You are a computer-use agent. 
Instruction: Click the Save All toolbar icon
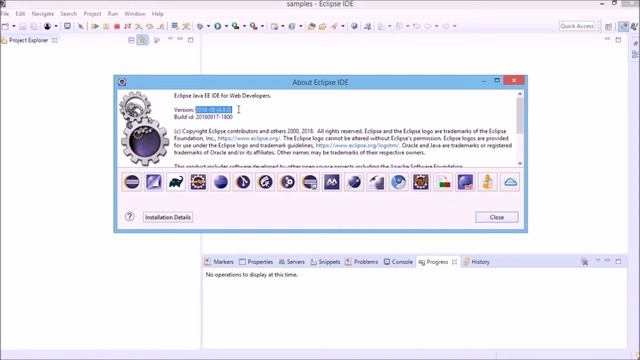33,26
